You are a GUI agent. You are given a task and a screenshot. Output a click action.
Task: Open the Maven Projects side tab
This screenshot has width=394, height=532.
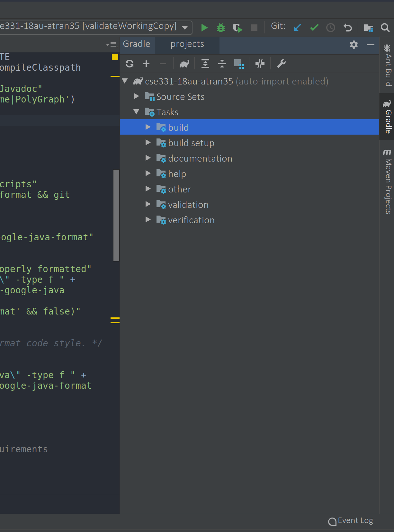click(387, 182)
